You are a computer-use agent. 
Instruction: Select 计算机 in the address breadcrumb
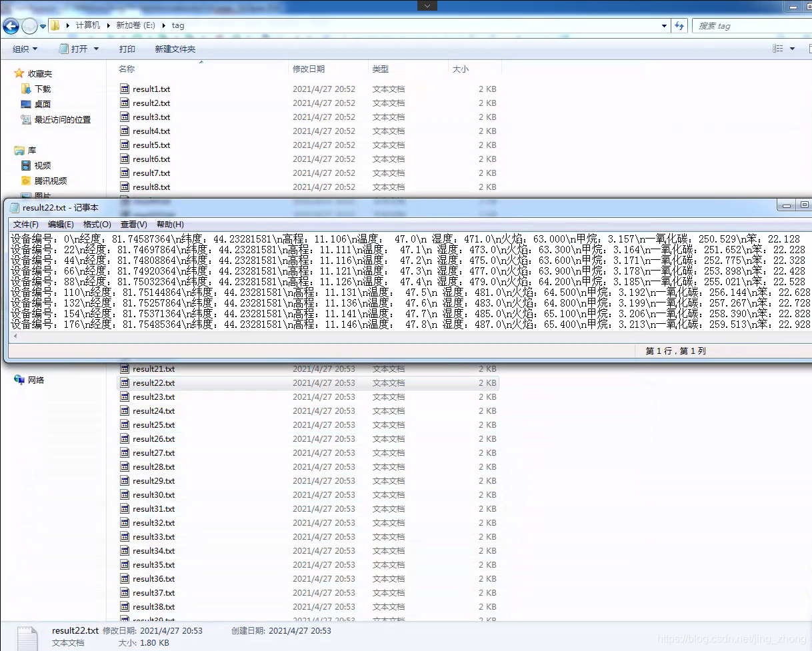(x=88, y=25)
